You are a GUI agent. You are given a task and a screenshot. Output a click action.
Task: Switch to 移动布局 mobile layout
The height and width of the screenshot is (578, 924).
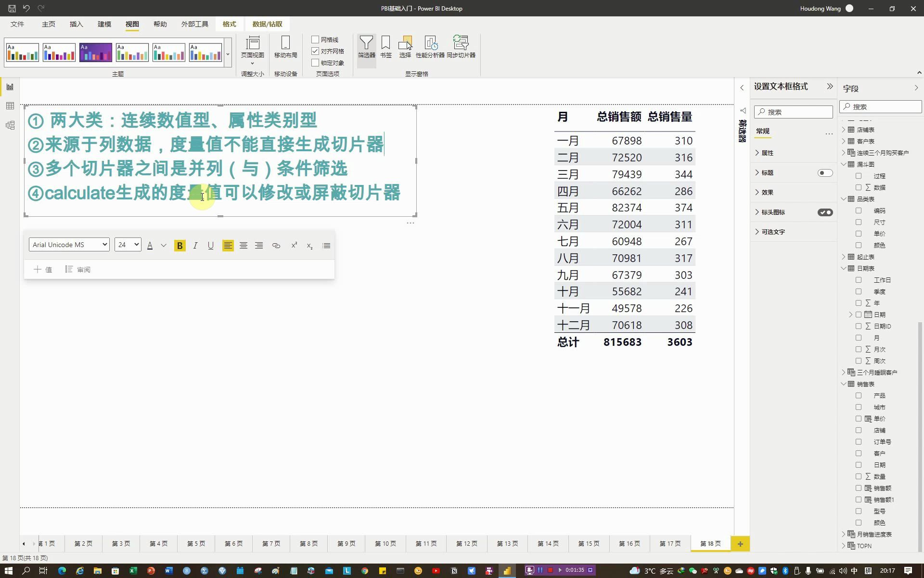pyautogui.click(x=285, y=47)
